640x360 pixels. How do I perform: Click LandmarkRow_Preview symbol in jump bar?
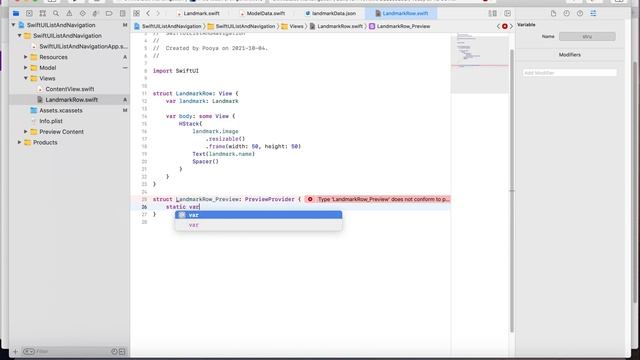point(400,26)
